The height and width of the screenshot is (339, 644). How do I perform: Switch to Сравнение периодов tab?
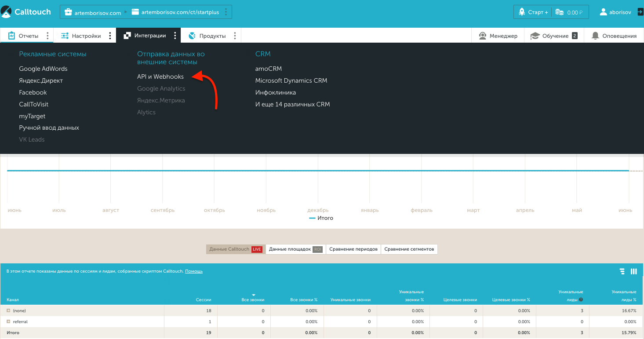pos(353,249)
